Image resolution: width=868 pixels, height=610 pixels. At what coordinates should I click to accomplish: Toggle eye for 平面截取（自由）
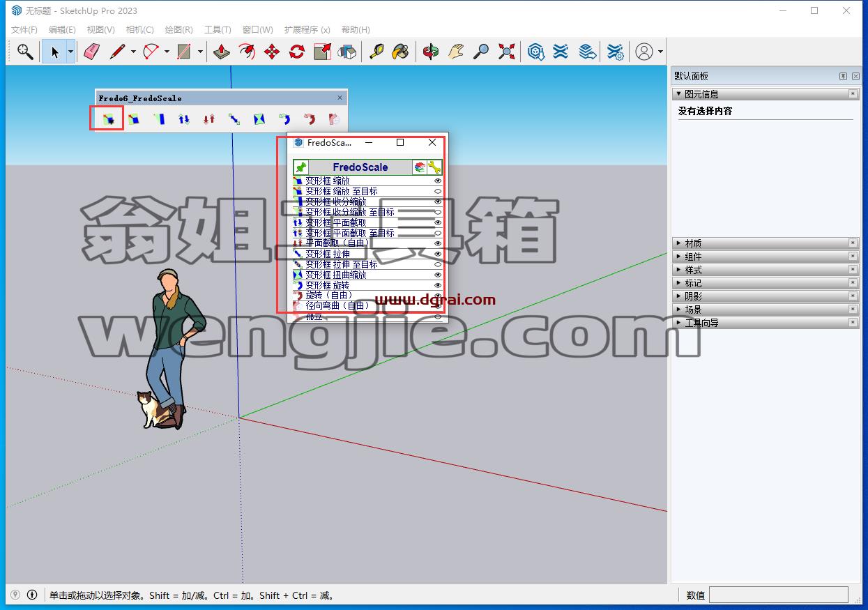point(439,243)
